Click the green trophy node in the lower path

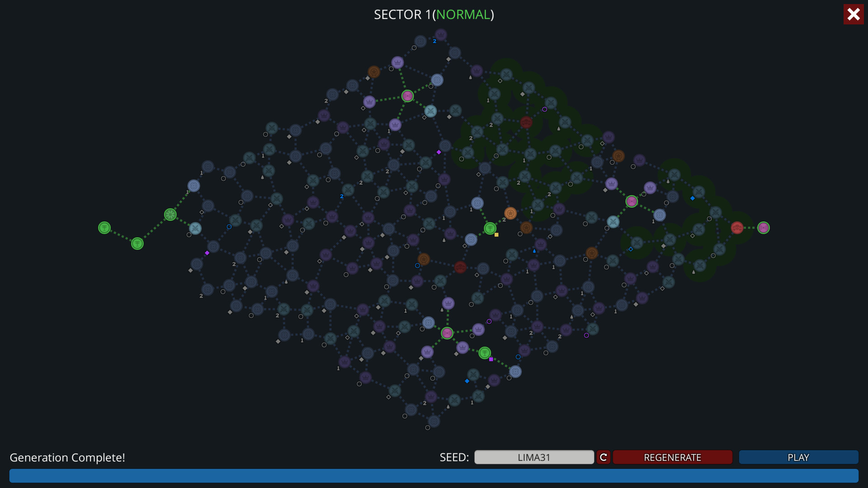tap(485, 353)
